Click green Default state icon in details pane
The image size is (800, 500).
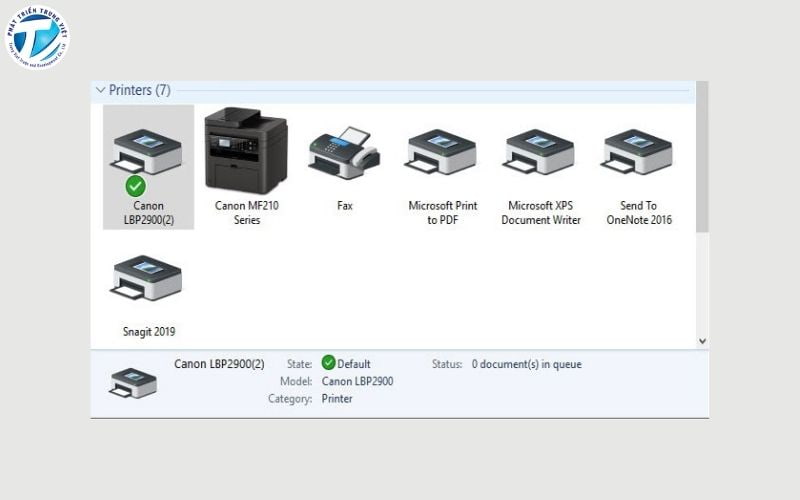point(328,364)
